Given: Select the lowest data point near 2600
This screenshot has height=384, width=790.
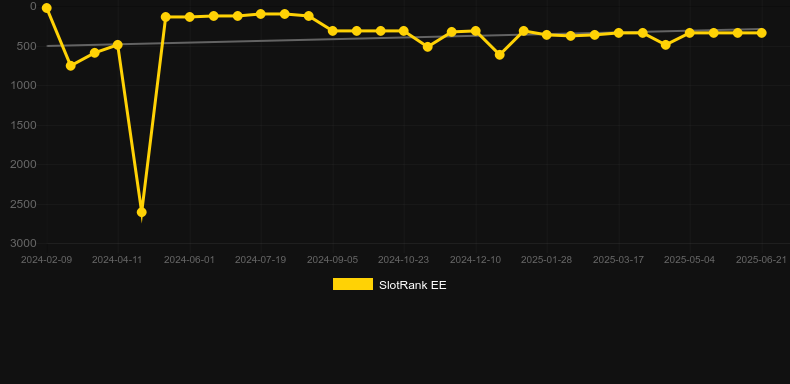Looking at the screenshot, I should click(142, 212).
